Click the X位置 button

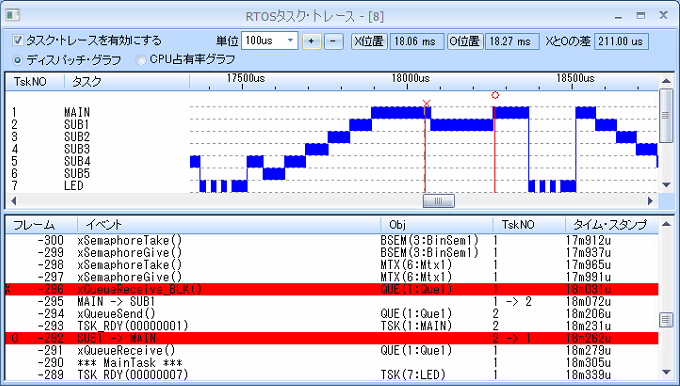tap(369, 42)
